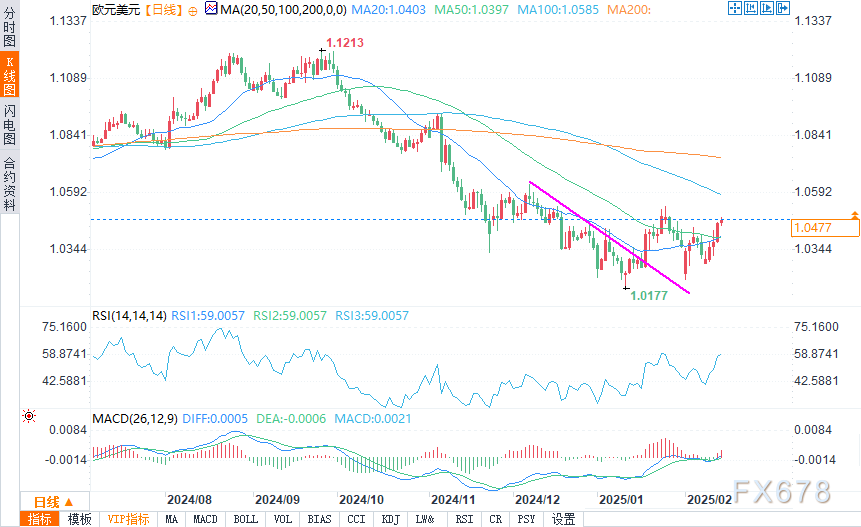Screen dimensions: 861x527
Task: Click the RSI1:59.0057 value
Action: click(x=208, y=316)
